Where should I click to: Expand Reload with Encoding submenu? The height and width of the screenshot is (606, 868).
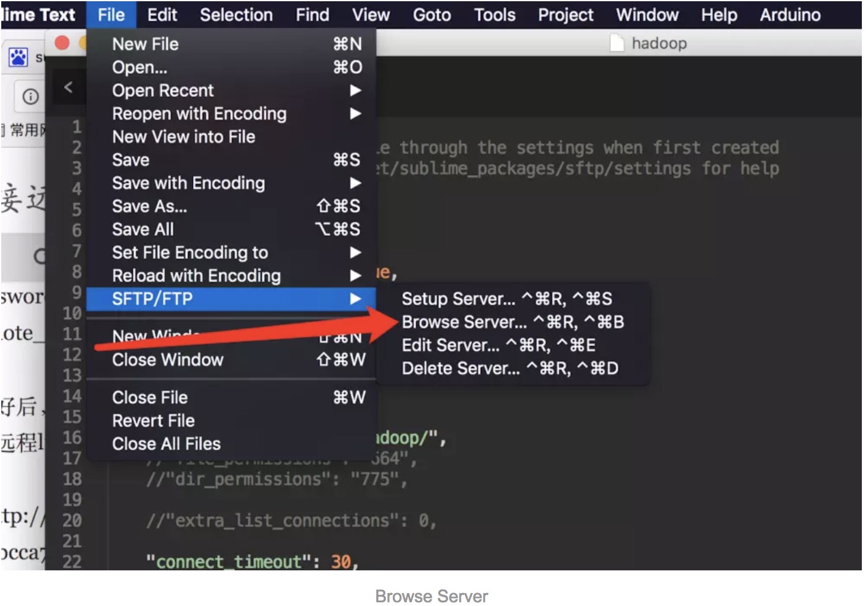tap(231, 275)
